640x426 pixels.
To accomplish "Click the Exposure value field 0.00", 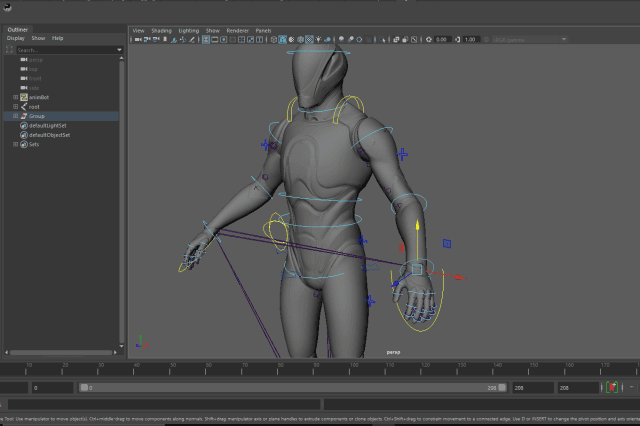I will 442,40.
